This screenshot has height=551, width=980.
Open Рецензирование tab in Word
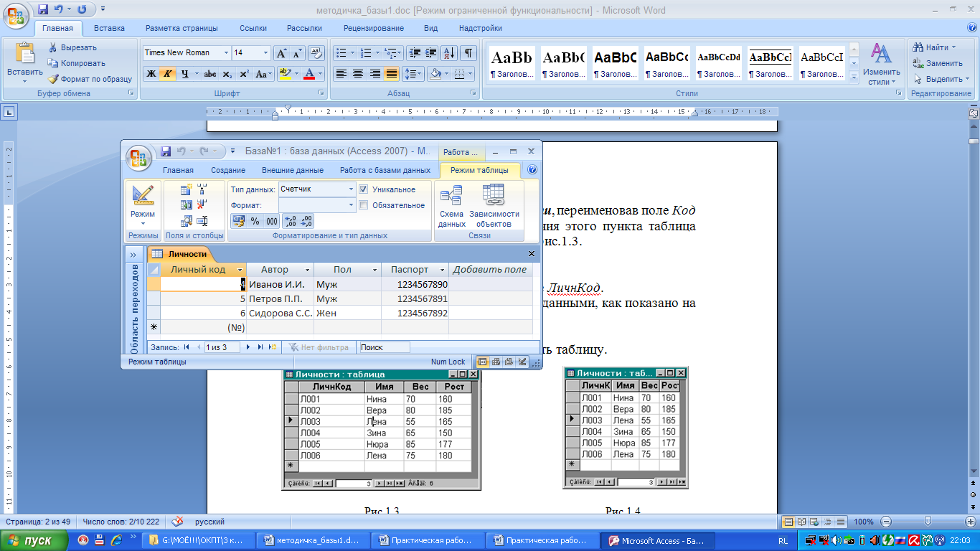coord(374,28)
